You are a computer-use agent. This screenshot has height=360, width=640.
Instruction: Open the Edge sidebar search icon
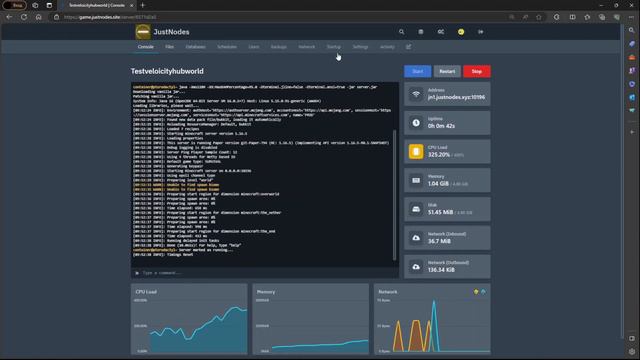coord(632,30)
